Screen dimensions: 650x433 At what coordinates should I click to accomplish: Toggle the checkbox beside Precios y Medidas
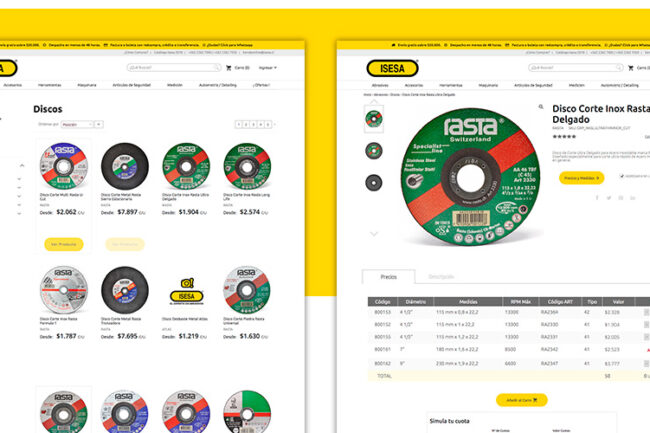pyautogui.click(x=621, y=176)
